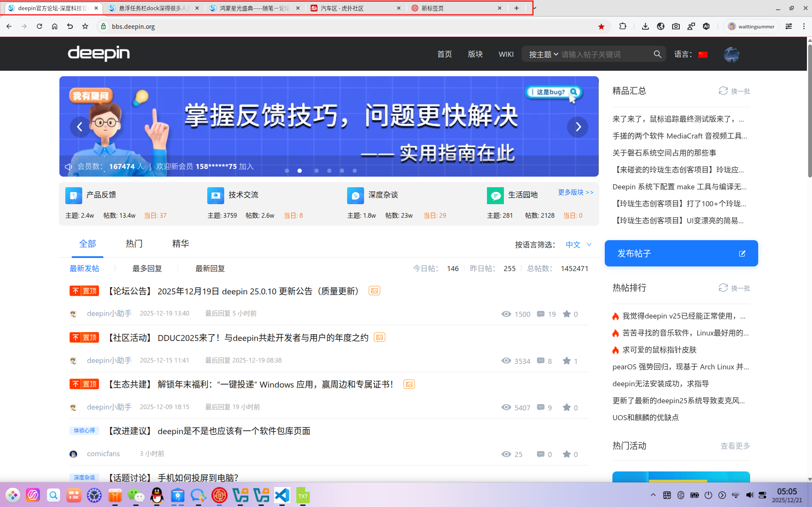Click the AI hexagon icon in toolbar

point(706,26)
